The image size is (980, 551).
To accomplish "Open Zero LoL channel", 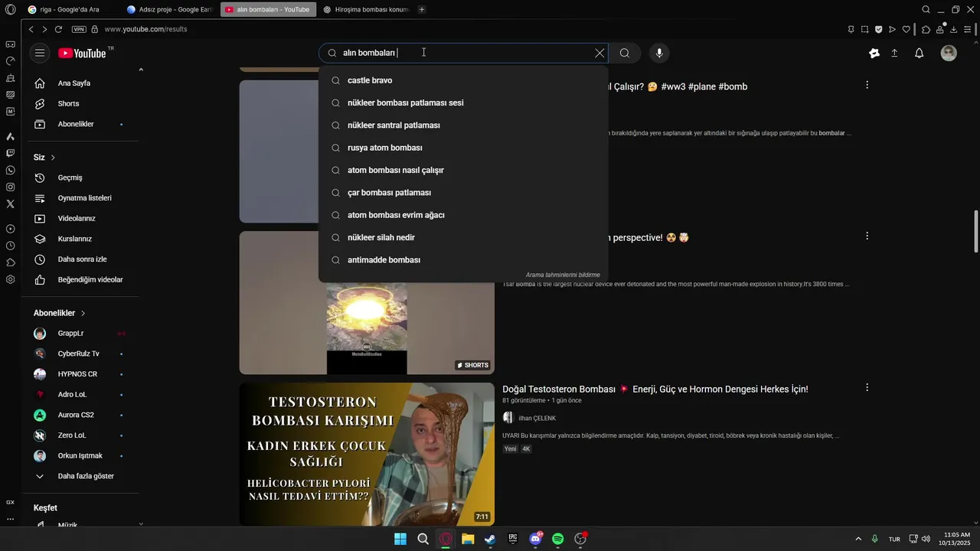I will pyautogui.click(x=80, y=435).
